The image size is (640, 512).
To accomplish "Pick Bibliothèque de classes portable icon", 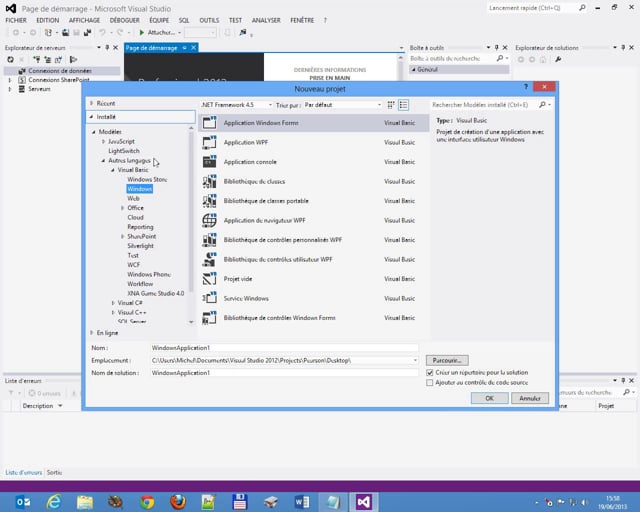I will (x=209, y=200).
